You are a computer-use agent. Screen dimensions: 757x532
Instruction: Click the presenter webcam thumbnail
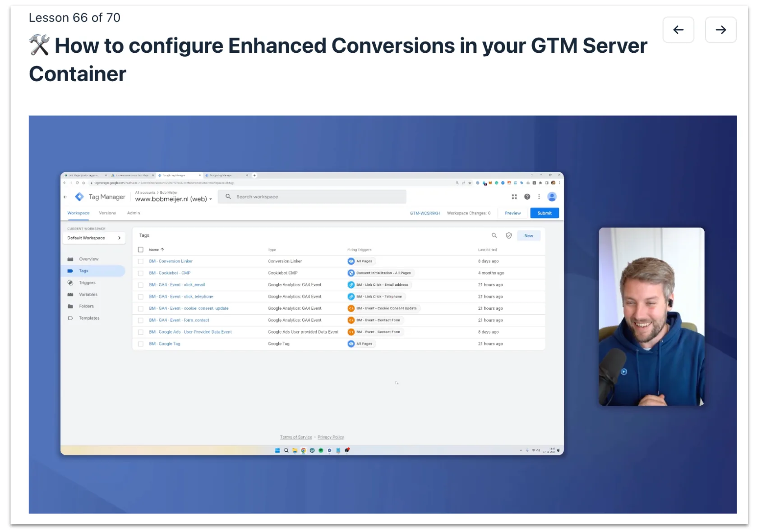click(x=651, y=316)
